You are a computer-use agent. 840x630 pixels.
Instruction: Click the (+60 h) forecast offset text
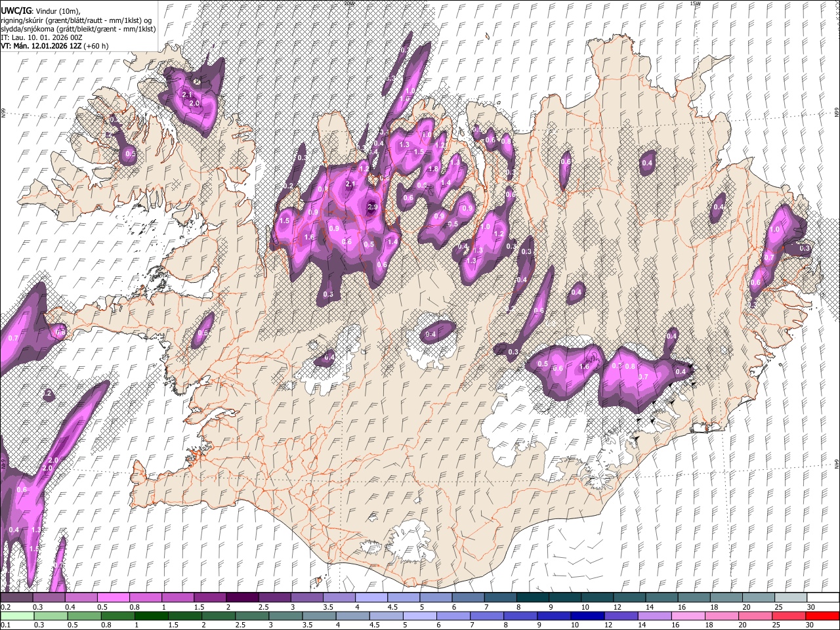(x=96, y=46)
